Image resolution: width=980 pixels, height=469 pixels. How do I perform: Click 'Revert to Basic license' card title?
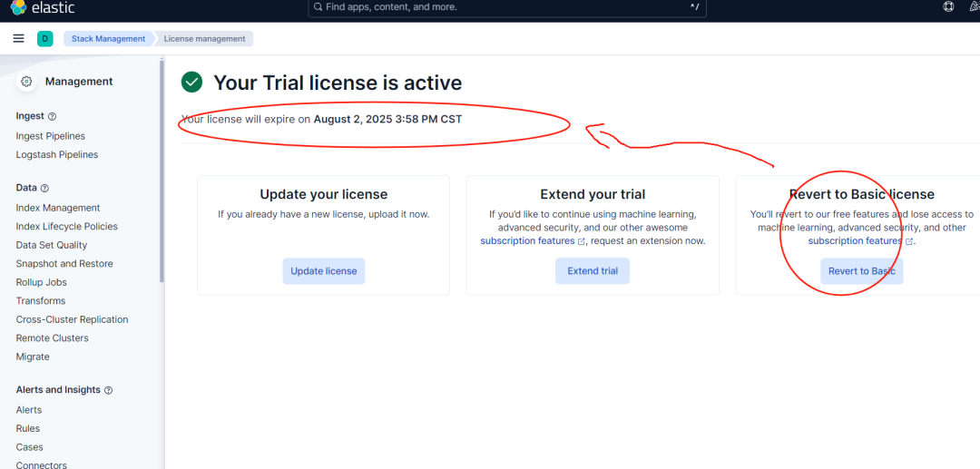862,194
